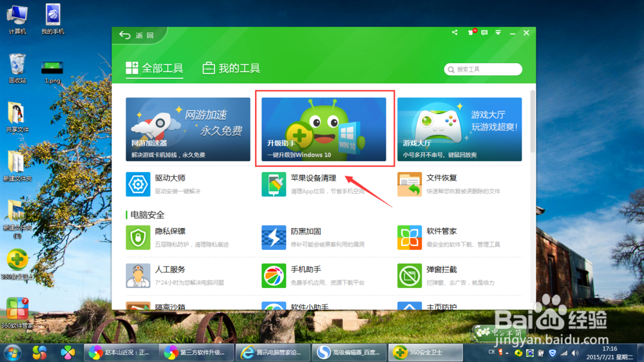This screenshot has width=644, height=362.
Task: Expand the title bar main menu arrow
Action: 498,32
